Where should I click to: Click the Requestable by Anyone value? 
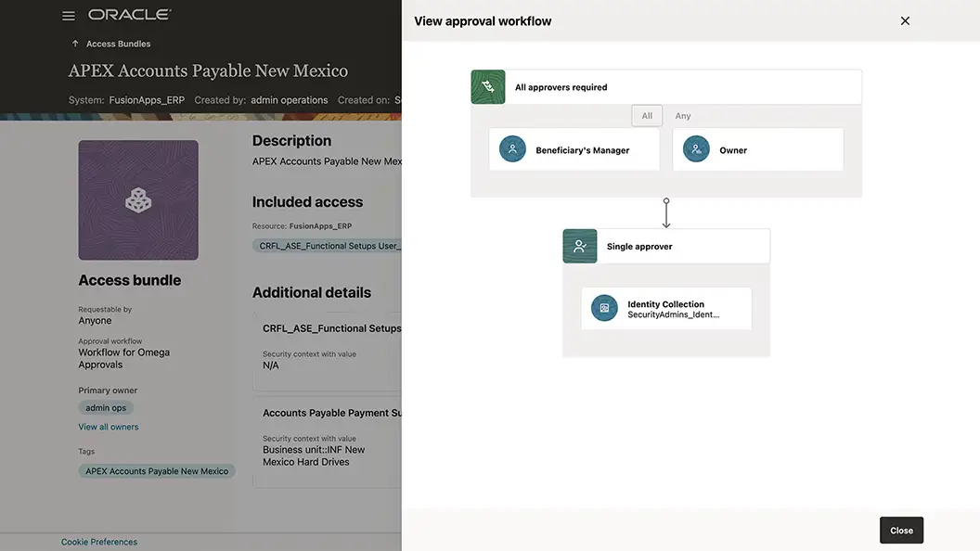pyautogui.click(x=95, y=320)
